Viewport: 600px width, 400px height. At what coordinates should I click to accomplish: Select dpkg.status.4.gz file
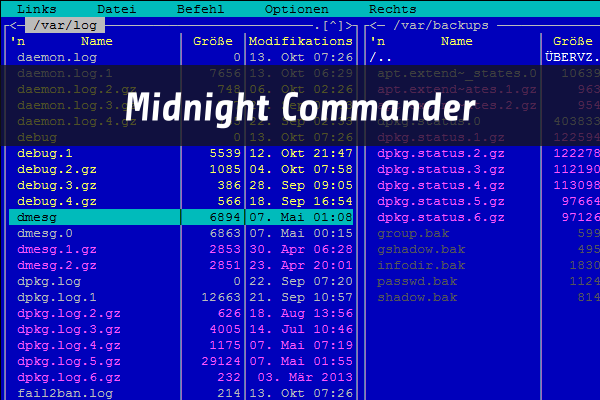click(x=441, y=186)
